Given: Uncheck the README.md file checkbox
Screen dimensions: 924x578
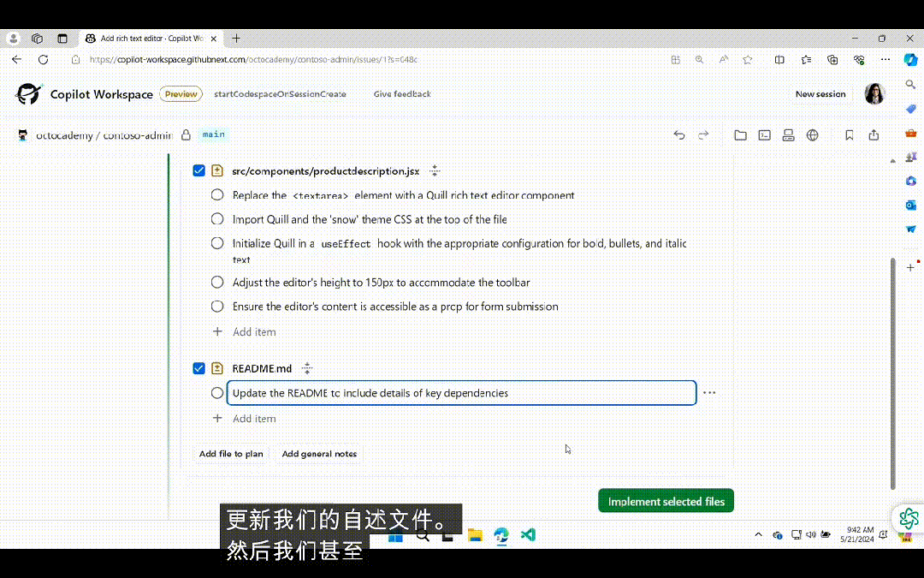Looking at the screenshot, I should point(198,368).
